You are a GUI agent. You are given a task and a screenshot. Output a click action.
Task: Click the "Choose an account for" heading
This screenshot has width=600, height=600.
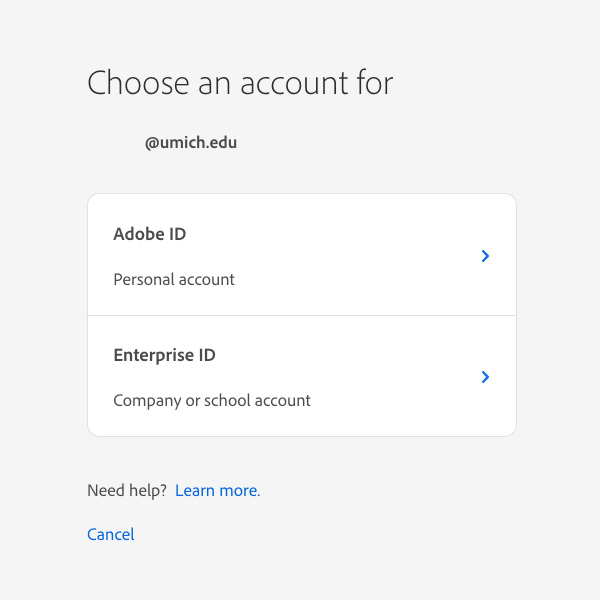(240, 82)
